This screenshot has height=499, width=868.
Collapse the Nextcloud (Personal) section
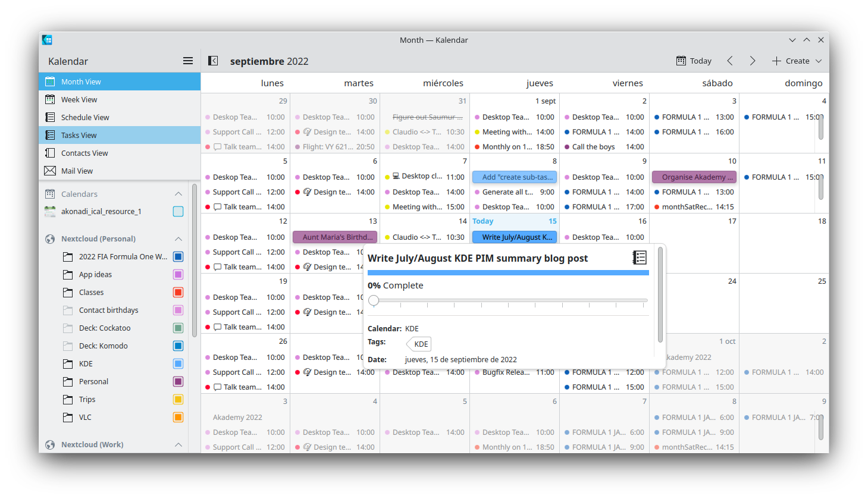click(x=178, y=238)
